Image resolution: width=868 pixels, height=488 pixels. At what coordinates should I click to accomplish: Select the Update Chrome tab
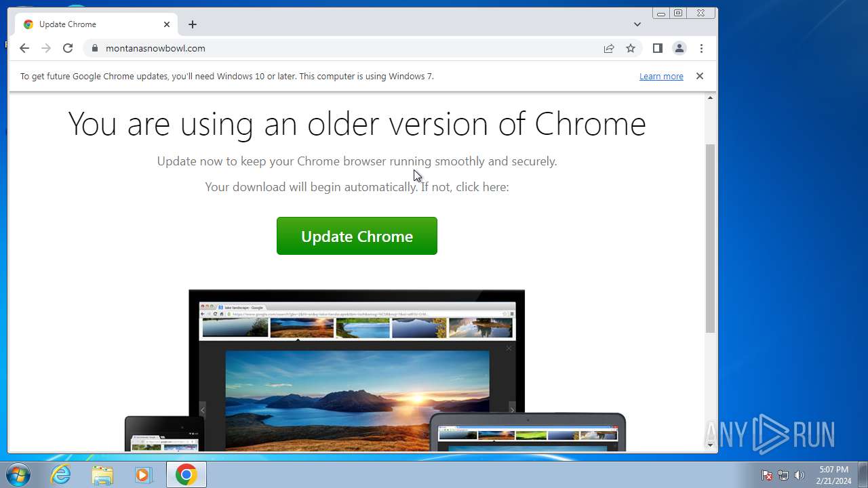tap(96, 24)
